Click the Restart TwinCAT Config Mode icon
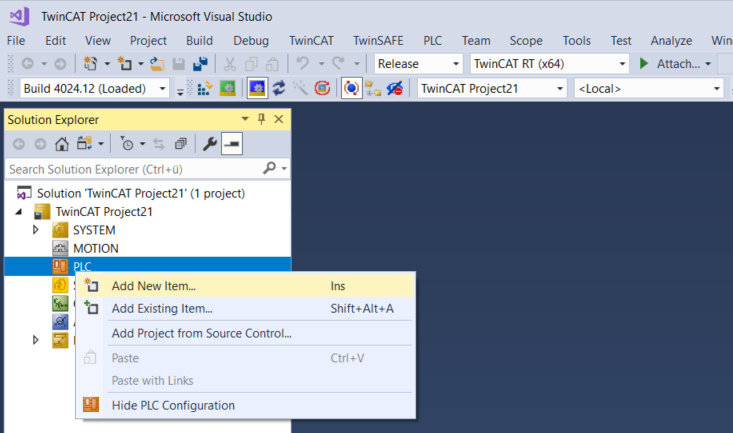Image resolution: width=733 pixels, height=433 pixels. pos(257,88)
